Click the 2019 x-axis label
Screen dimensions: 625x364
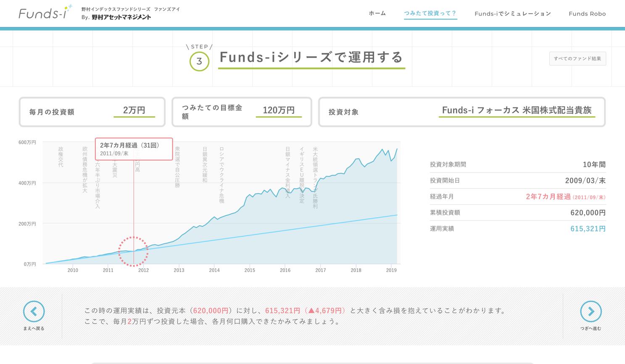pos(391,270)
